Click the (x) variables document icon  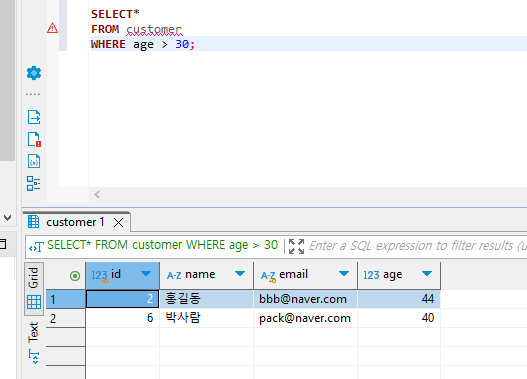click(x=34, y=161)
